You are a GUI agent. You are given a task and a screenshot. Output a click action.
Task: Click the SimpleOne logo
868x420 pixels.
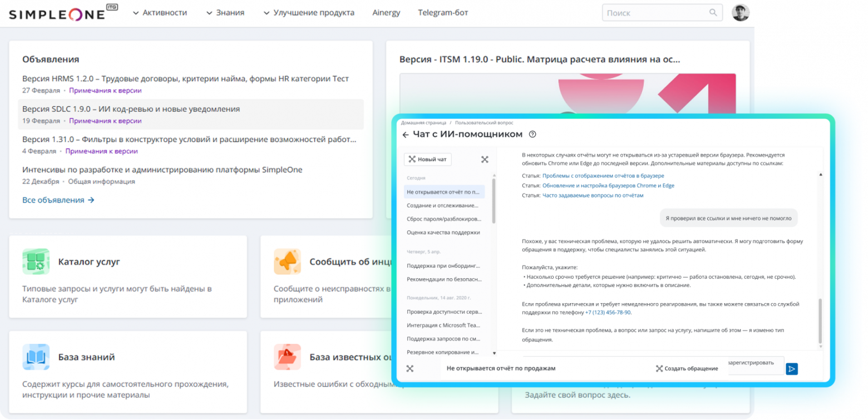click(x=63, y=13)
